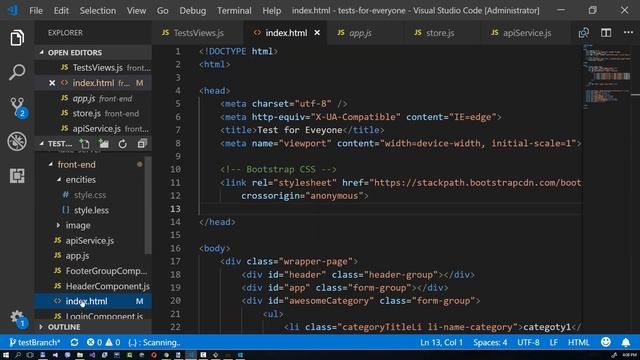Image resolution: width=640 pixels, height=360 pixels.
Task: Open the Explorer view in activity bar
Action: [17, 38]
